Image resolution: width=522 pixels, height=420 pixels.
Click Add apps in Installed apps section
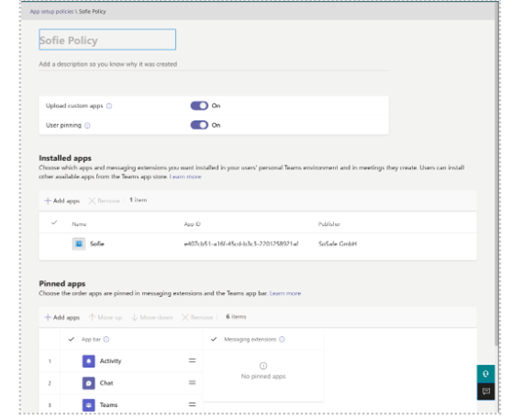[x=62, y=201]
